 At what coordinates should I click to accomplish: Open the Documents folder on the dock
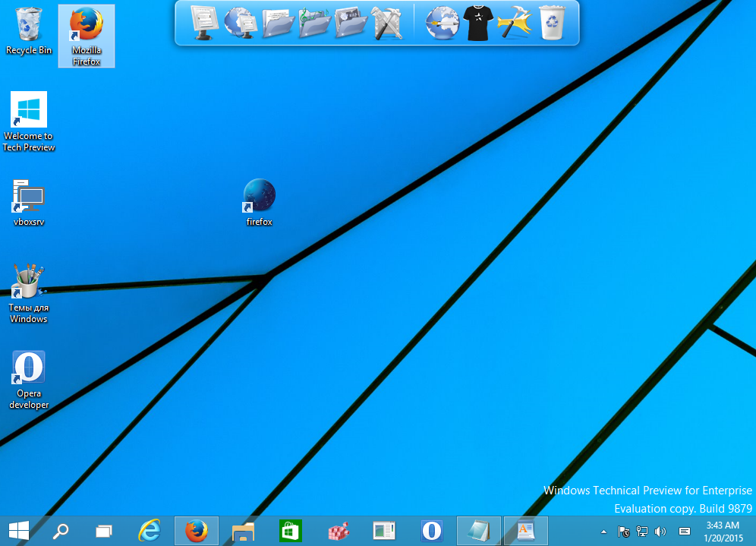click(278, 23)
